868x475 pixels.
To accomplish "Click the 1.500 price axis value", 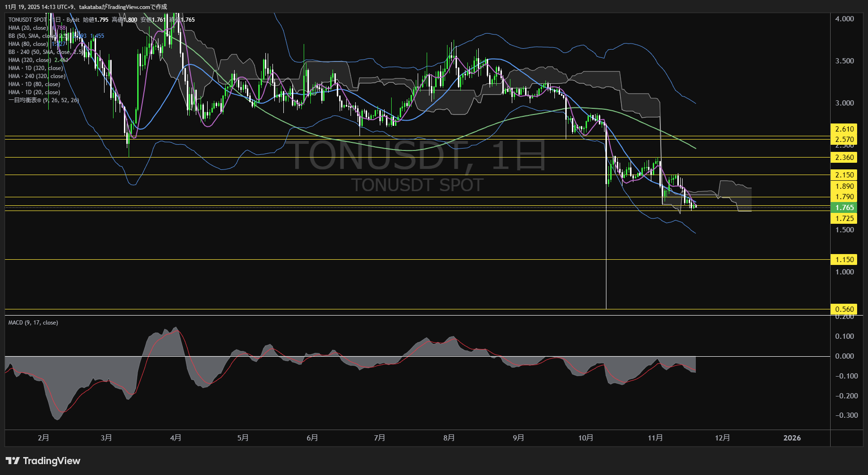I will 844,230.
